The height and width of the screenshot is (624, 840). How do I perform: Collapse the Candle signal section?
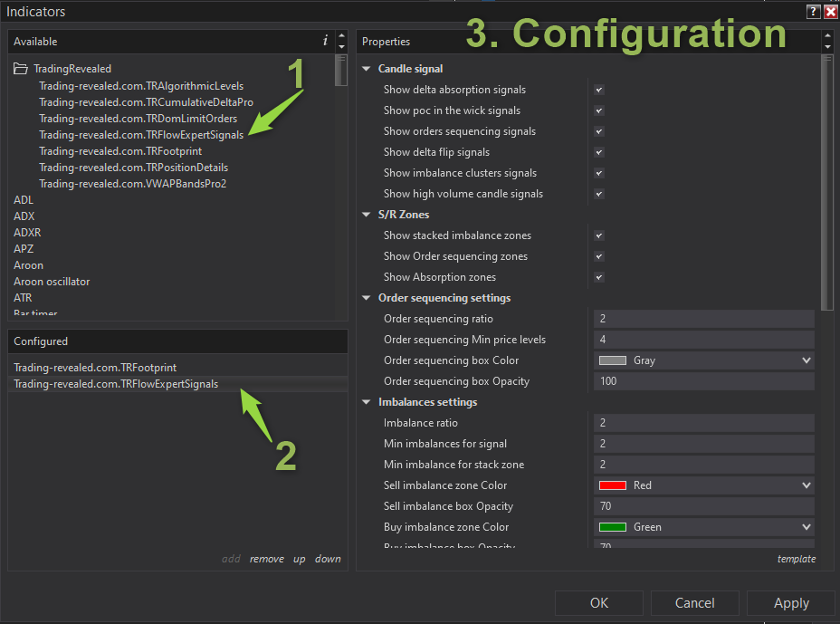367,69
